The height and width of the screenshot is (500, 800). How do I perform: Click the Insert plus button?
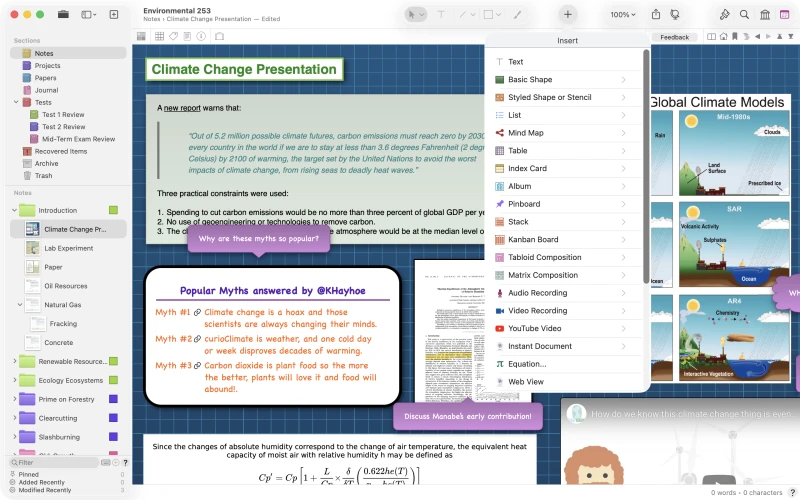pos(567,14)
